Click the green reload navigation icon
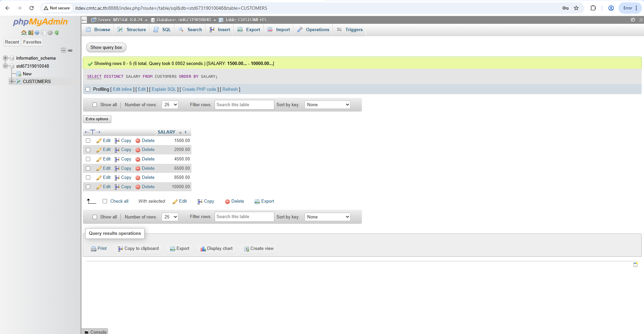The width and height of the screenshot is (644, 334). [57, 33]
